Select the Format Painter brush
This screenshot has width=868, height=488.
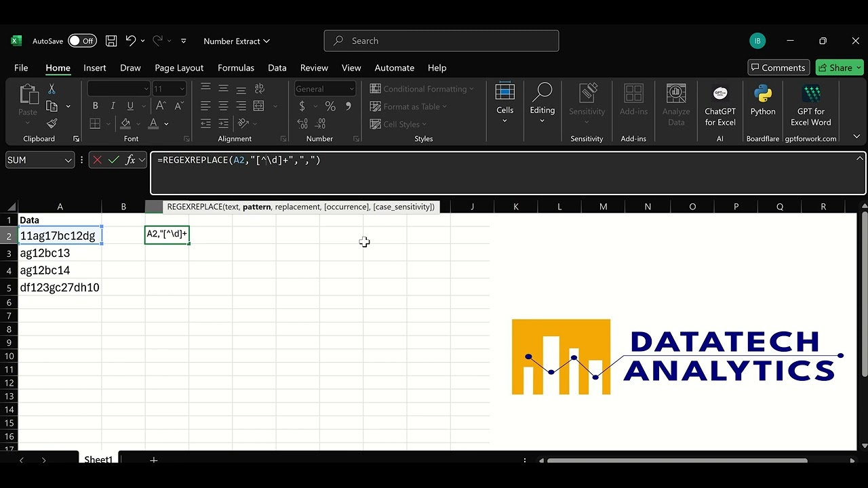(52, 123)
